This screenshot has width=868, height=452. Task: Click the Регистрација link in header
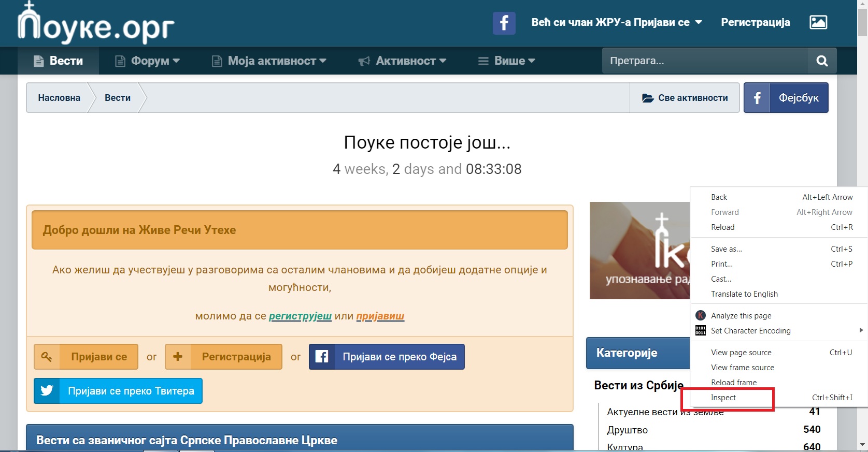756,22
